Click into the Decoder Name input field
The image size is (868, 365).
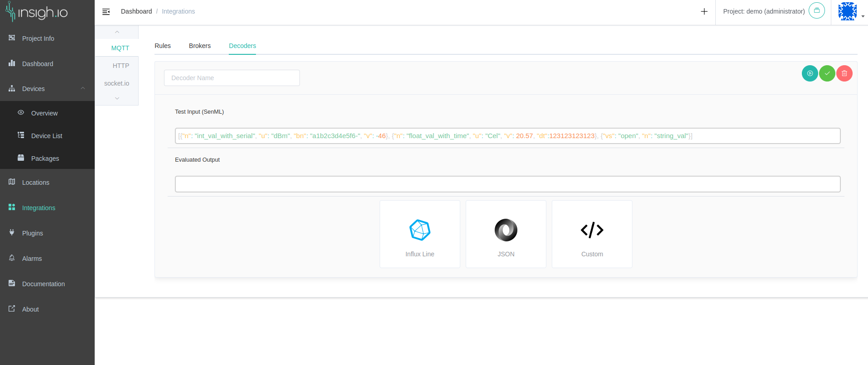tap(231, 77)
